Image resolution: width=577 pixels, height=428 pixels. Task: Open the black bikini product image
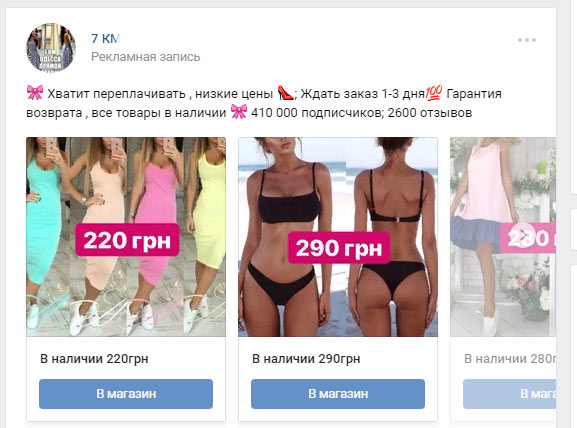pyautogui.click(x=338, y=237)
